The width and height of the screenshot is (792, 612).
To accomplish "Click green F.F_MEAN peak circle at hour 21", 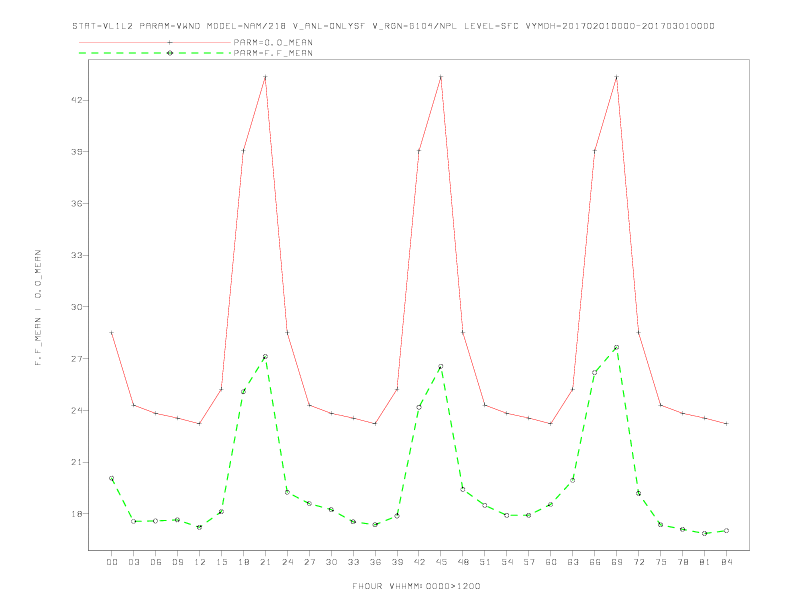I will (265, 356).
